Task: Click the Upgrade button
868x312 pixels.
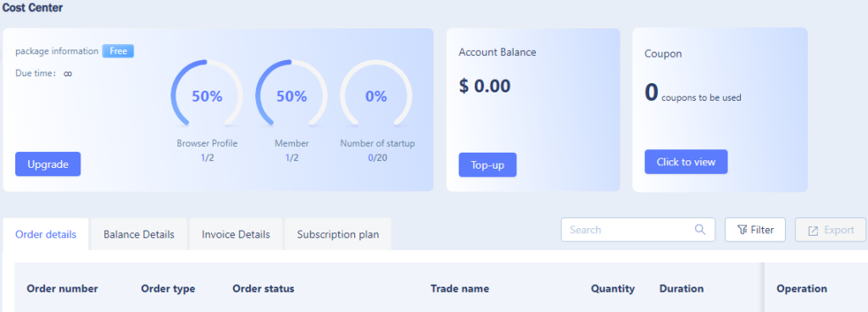Action: tap(47, 164)
